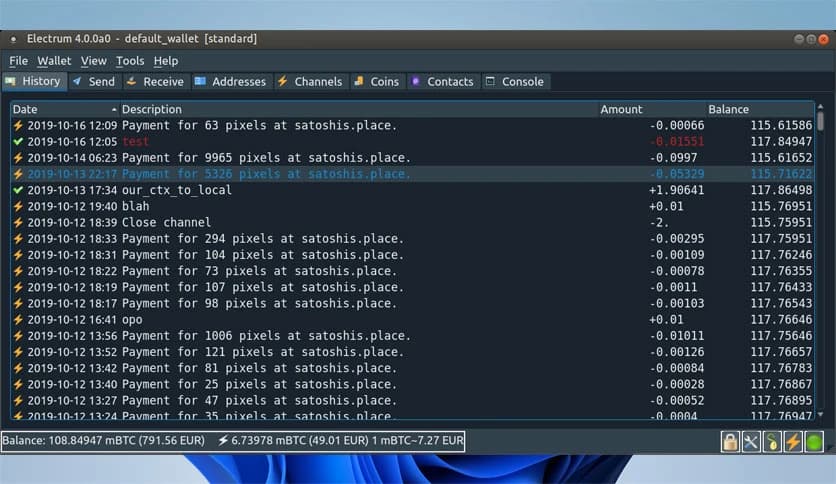This screenshot has width=836, height=484.
Task: Open the Wallet menu
Action: tap(54, 61)
